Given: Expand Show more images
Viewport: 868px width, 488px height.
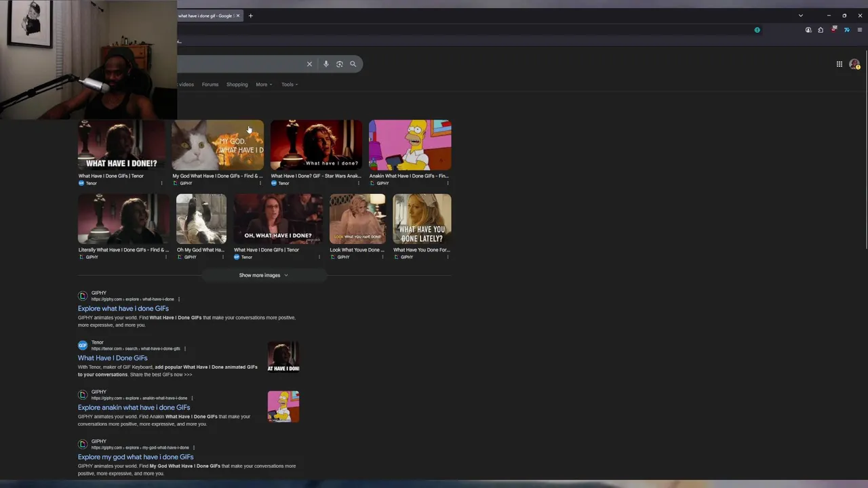Looking at the screenshot, I should [263, 275].
